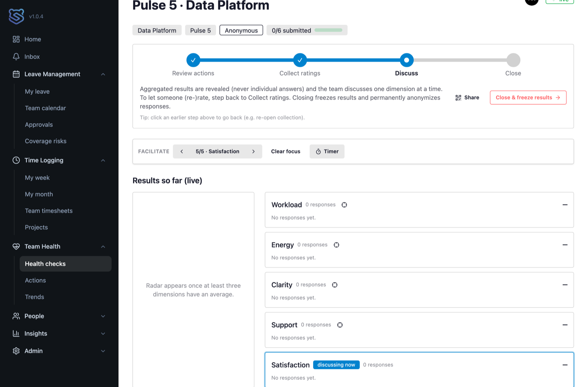
Task: Go to next facilitate dimension arrow
Action: point(254,151)
